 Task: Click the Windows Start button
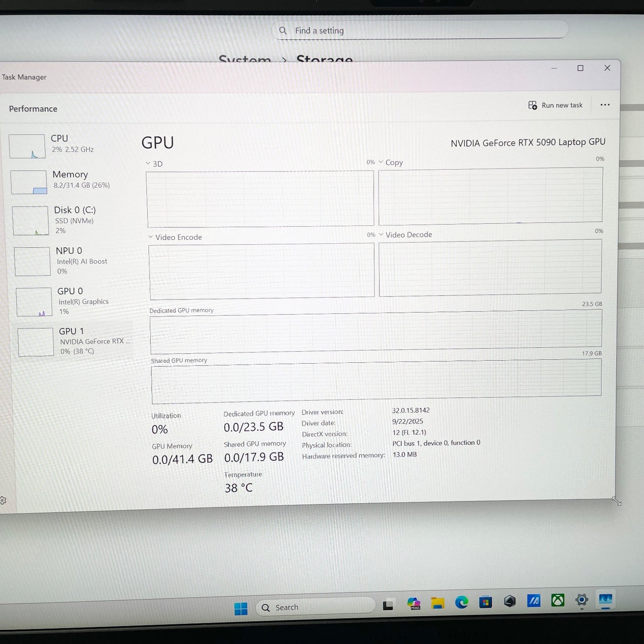pos(241,608)
